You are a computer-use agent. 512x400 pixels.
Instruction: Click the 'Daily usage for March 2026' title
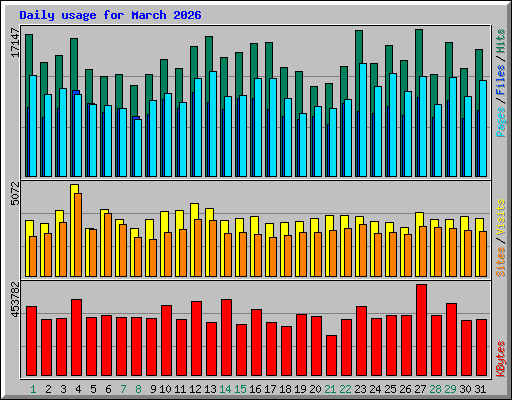click(x=110, y=15)
